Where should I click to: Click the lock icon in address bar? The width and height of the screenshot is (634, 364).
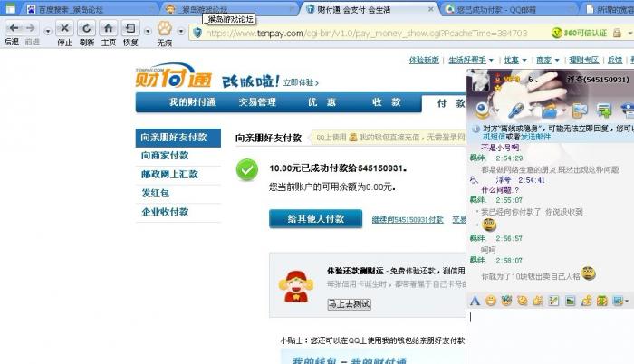(617, 33)
